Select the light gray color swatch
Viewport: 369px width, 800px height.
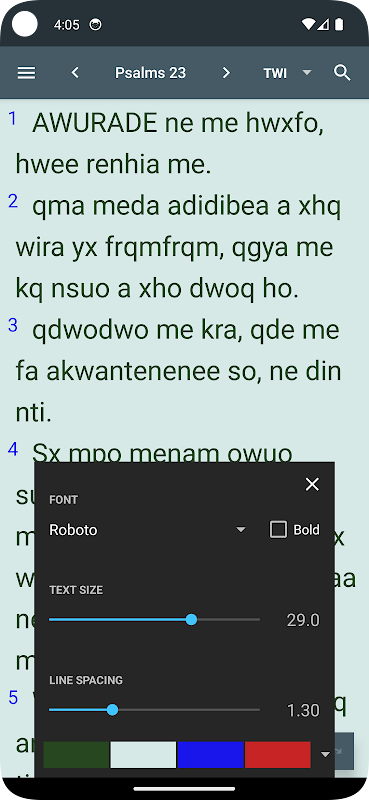point(143,755)
